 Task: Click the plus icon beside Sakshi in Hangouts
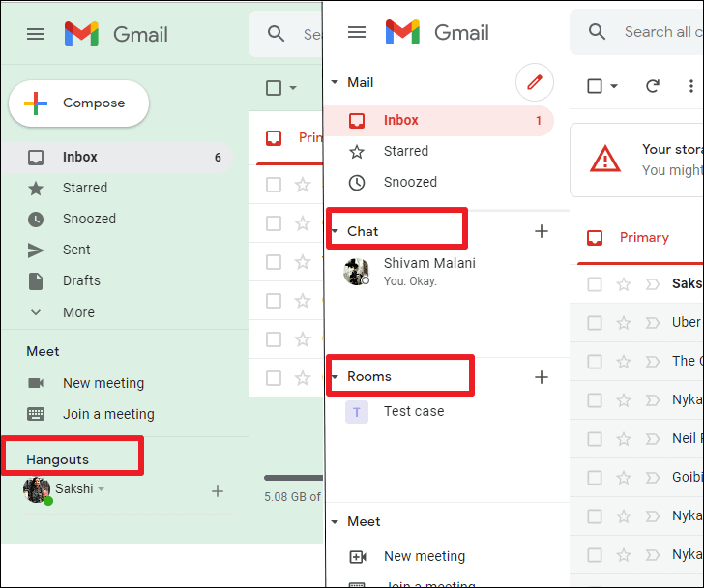(x=218, y=491)
